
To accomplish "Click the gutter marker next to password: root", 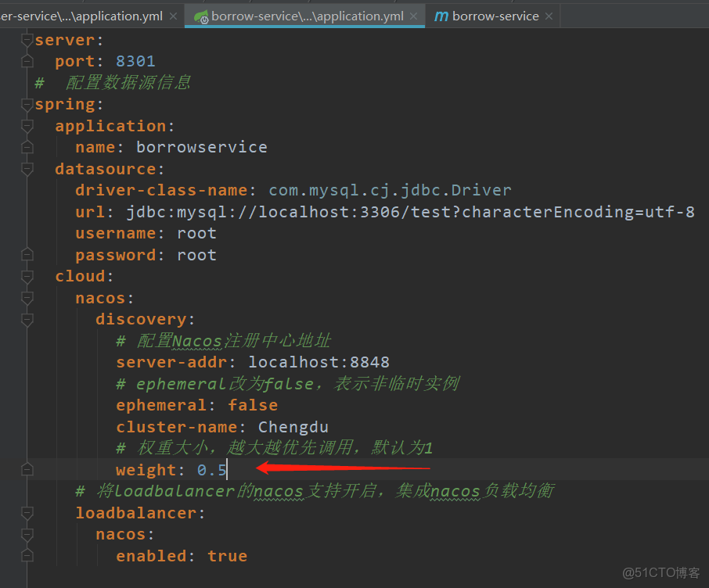I will (27, 254).
